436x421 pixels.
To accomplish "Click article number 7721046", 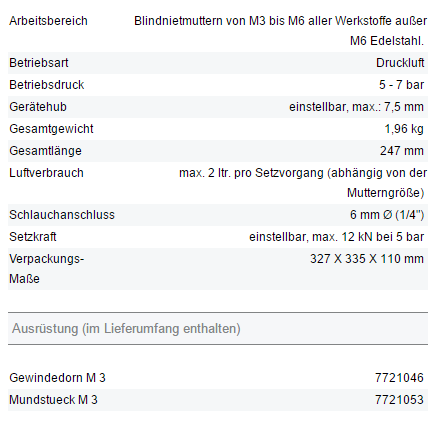I will 399,378.
